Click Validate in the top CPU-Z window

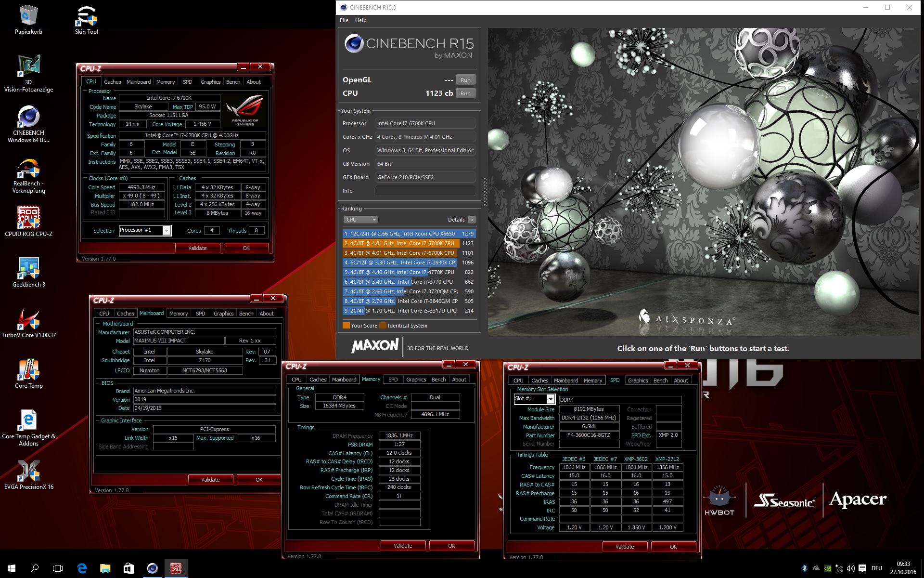tap(197, 248)
